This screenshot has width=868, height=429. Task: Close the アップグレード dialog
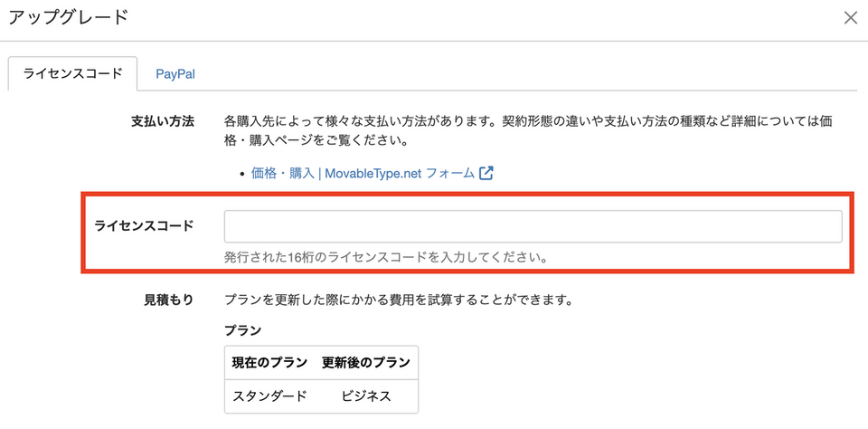pyautogui.click(x=850, y=18)
